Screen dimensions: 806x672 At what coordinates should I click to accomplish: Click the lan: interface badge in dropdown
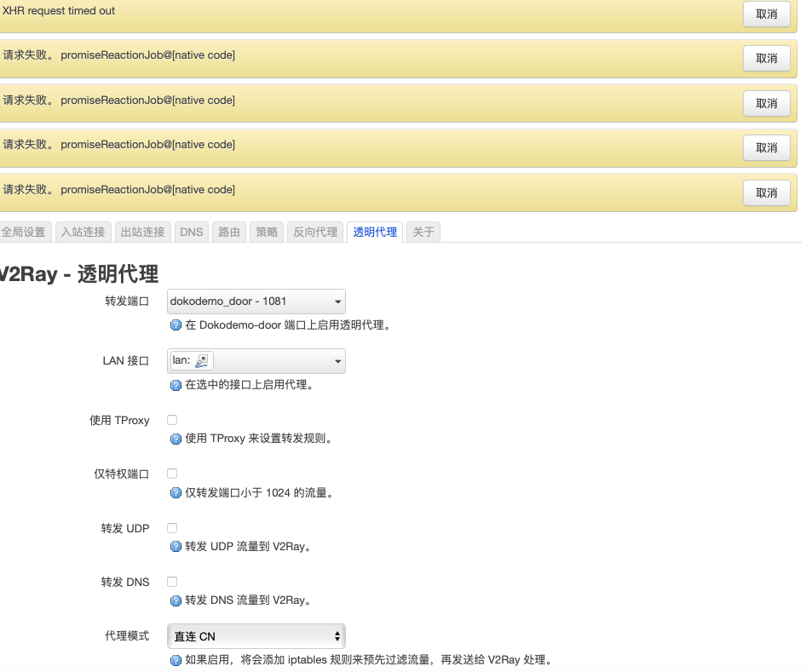(192, 360)
